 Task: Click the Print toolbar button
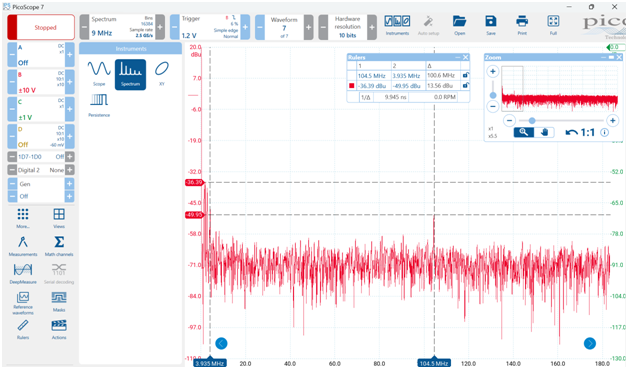pyautogui.click(x=522, y=25)
